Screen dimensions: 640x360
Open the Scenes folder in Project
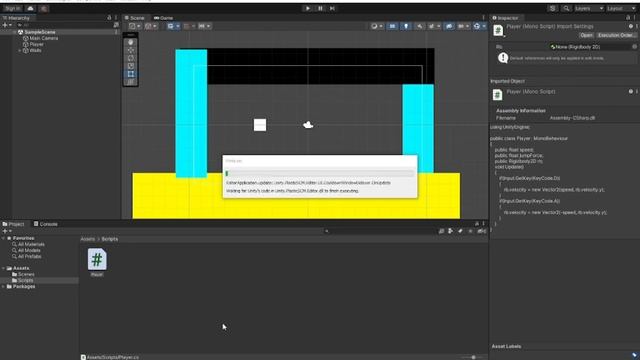click(26, 274)
